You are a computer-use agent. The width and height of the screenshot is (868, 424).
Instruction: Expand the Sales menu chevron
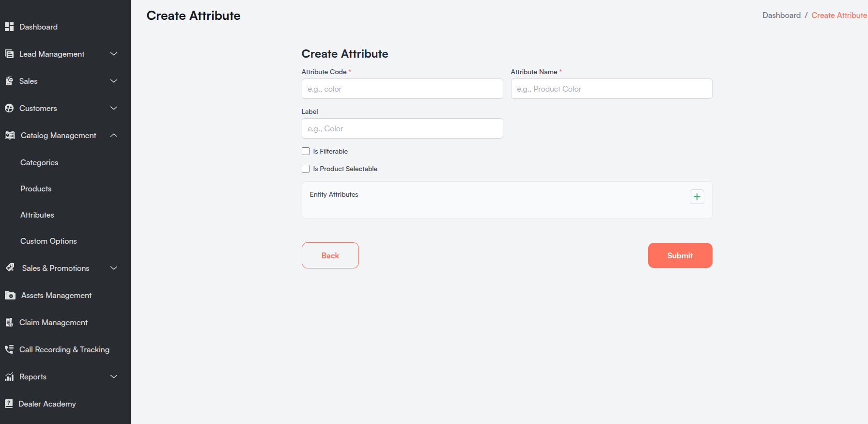[x=114, y=81]
